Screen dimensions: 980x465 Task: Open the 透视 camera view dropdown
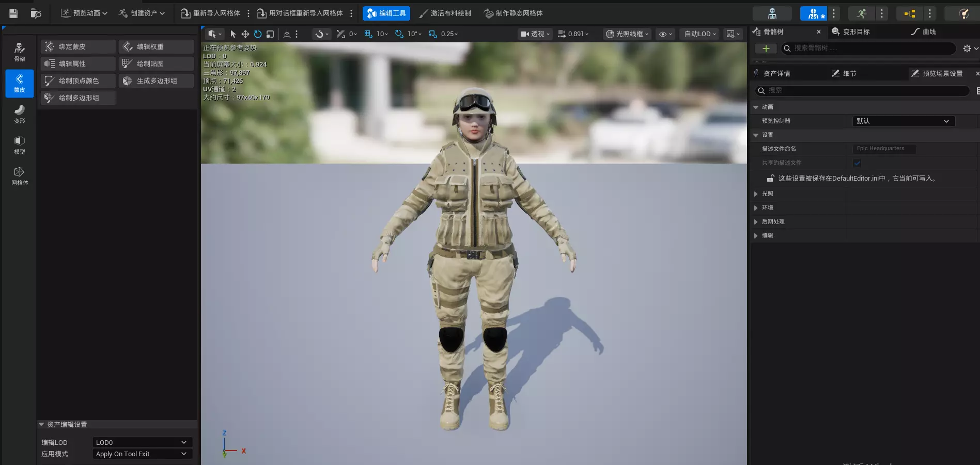click(535, 34)
